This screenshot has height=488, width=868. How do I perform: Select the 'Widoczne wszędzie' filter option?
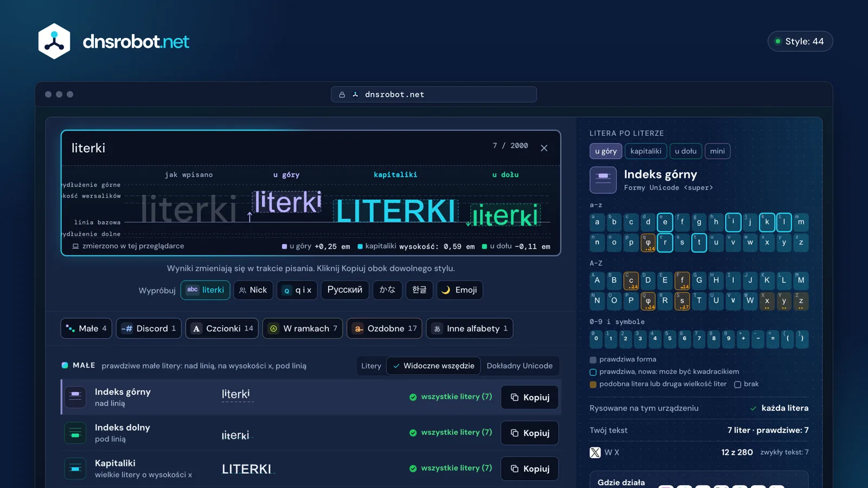[x=433, y=366]
